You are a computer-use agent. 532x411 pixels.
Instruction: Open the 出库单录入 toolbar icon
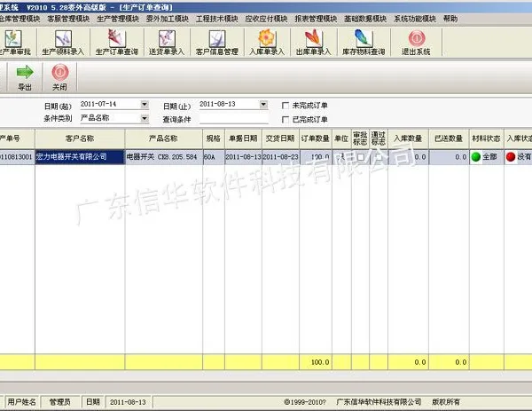coord(314,43)
